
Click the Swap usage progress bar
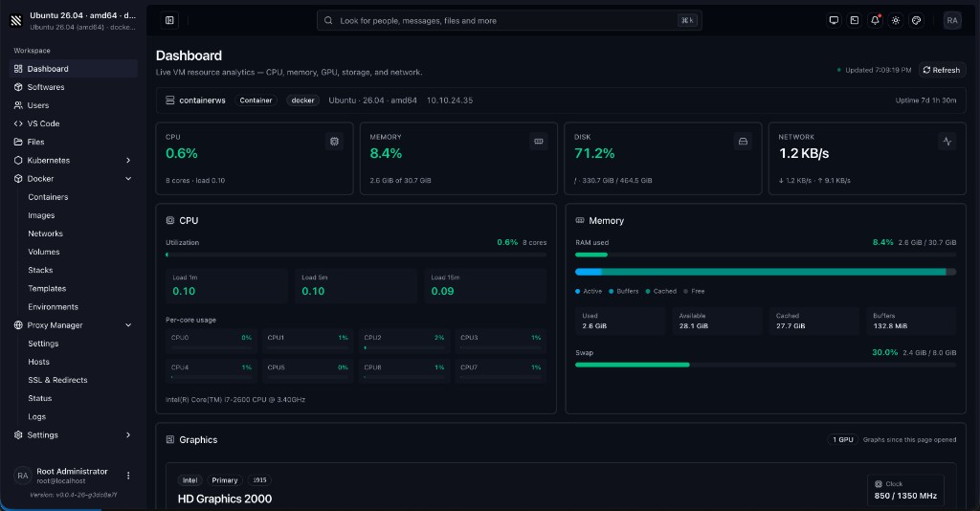click(766, 365)
